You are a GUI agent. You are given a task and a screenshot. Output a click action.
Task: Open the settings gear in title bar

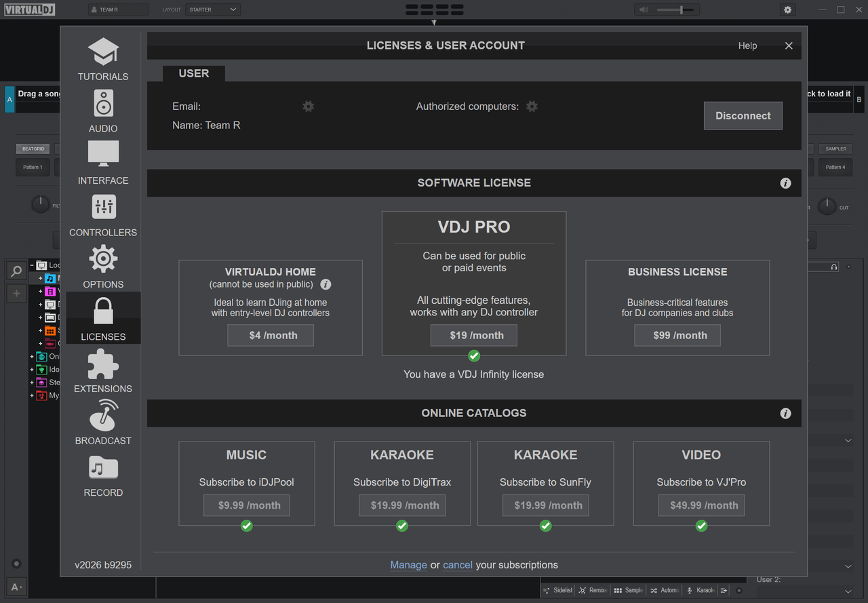point(787,9)
